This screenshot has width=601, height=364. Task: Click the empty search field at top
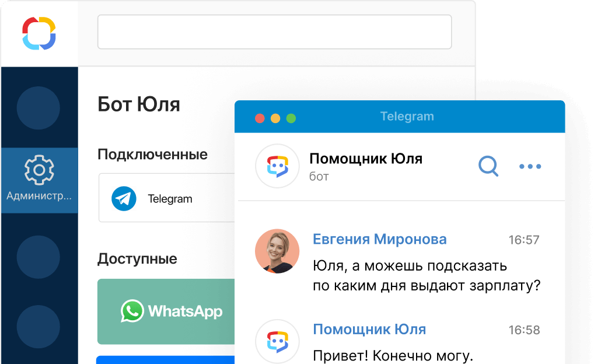click(x=274, y=32)
